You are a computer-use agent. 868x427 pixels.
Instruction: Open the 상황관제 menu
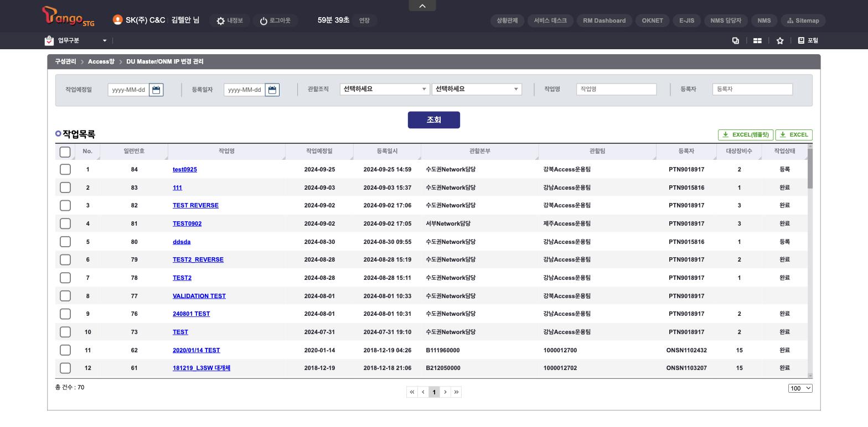[507, 20]
